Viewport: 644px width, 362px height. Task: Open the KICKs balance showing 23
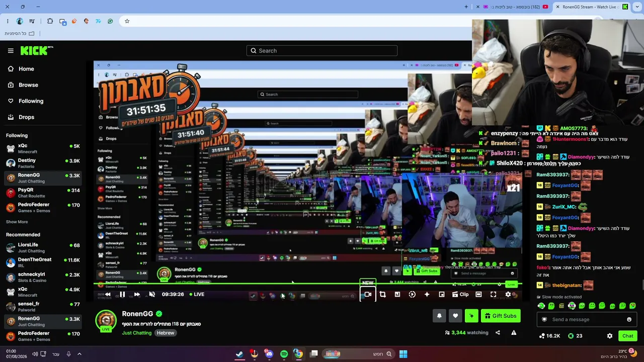tap(576, 336)
